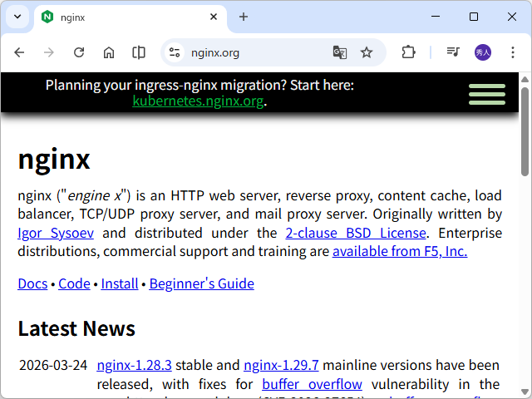Select the nginx browser tab
The height and width of the screenshot is (399, 532).
(x=131, y=17)
